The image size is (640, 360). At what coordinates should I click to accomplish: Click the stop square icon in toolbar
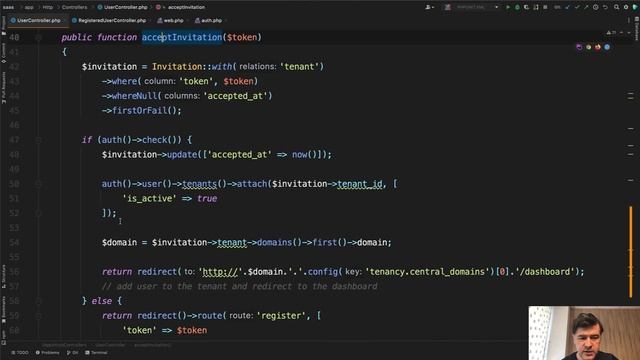click(x=545, y=7)
